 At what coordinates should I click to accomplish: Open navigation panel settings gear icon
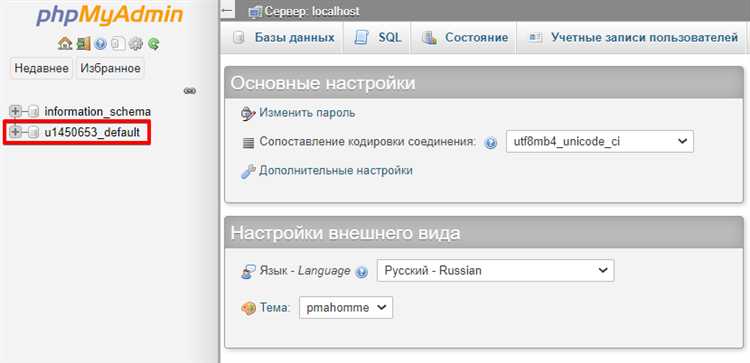(136, 44)
